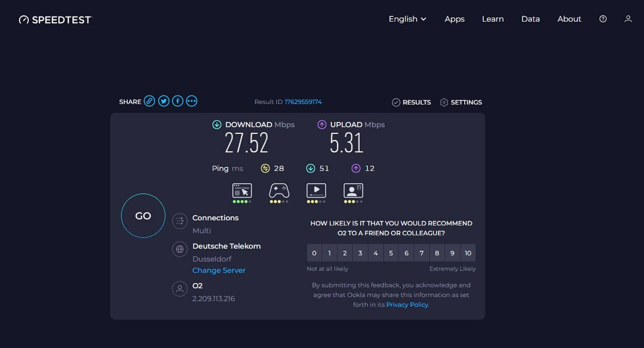Click the O2 provider name

197,286
